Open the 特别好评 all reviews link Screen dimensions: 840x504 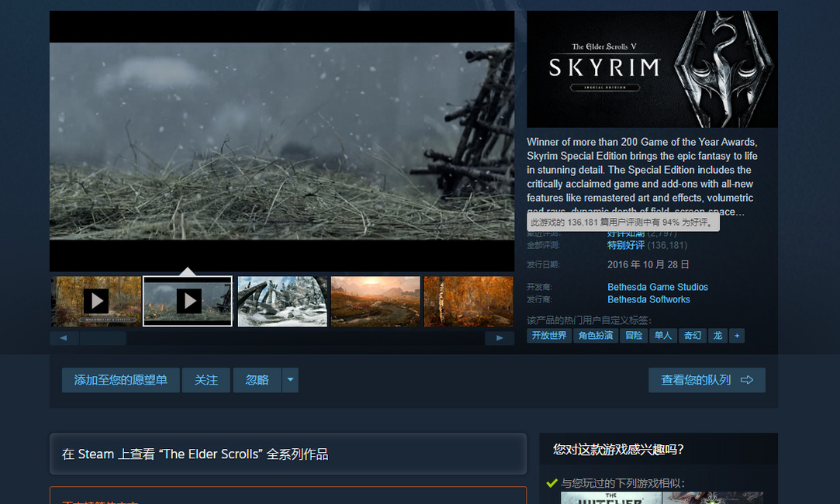[626, 245]
